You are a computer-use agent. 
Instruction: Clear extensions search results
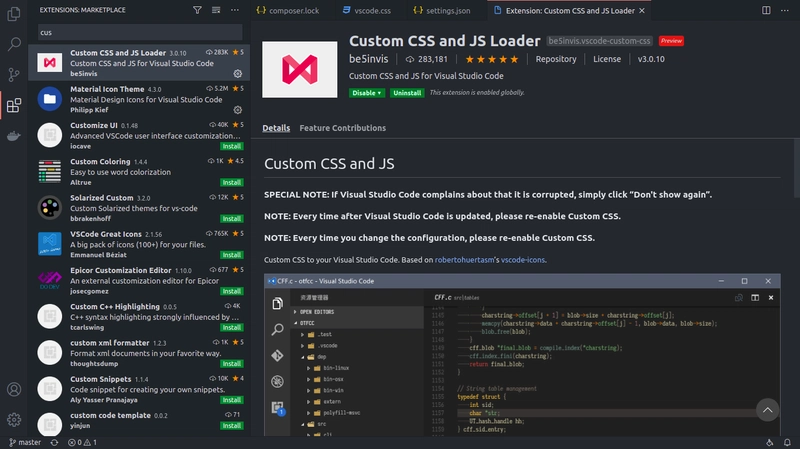216,10
